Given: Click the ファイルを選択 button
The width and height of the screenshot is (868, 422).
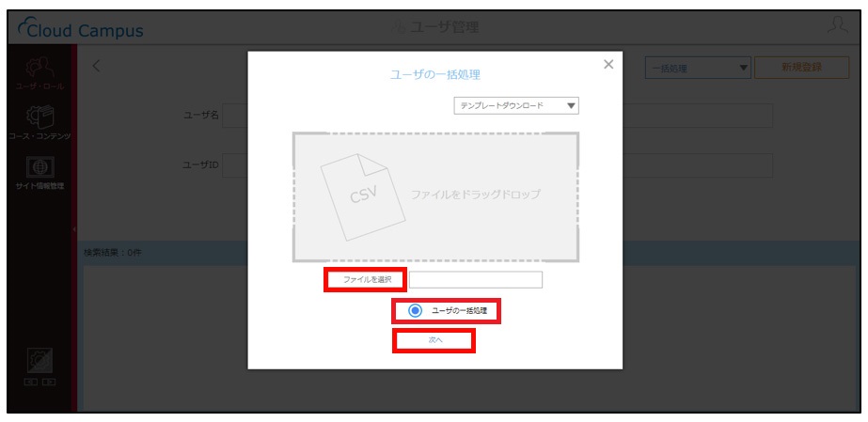Looking at the screenshot, I should point(366,280).
